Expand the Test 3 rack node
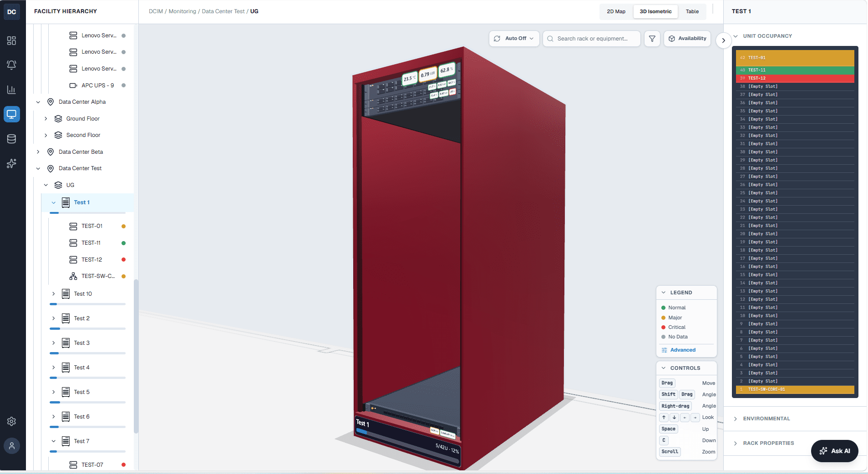 [x=53, y=343]
